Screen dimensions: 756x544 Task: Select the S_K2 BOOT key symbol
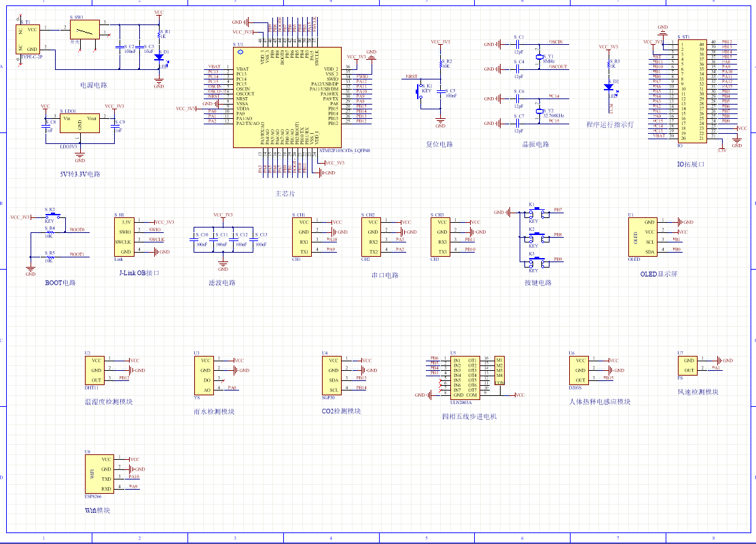[52, 215]
